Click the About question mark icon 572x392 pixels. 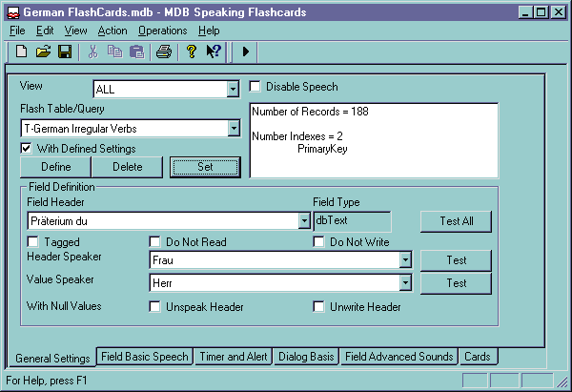pyautogui.click(x=192, y=52)
